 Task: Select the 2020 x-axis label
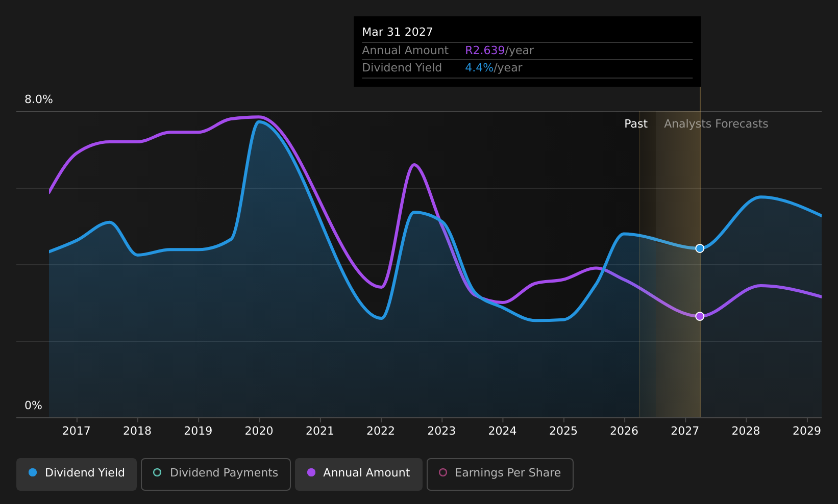pos(259,431)
